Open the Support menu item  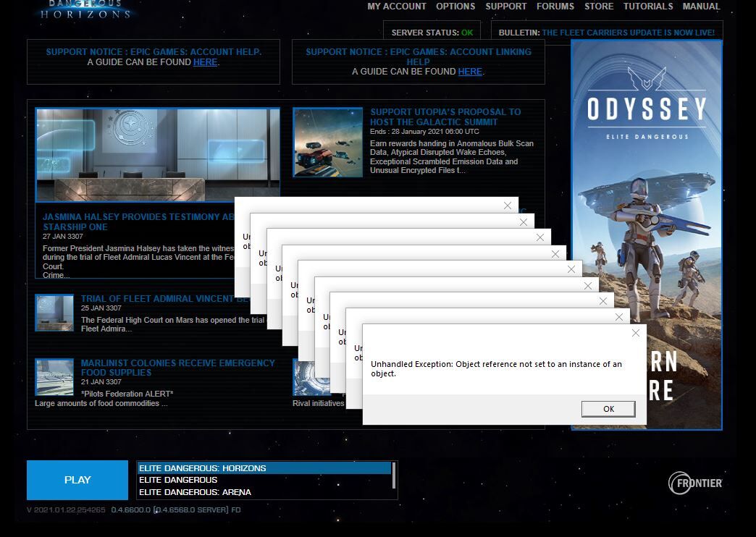coord(505,7)
